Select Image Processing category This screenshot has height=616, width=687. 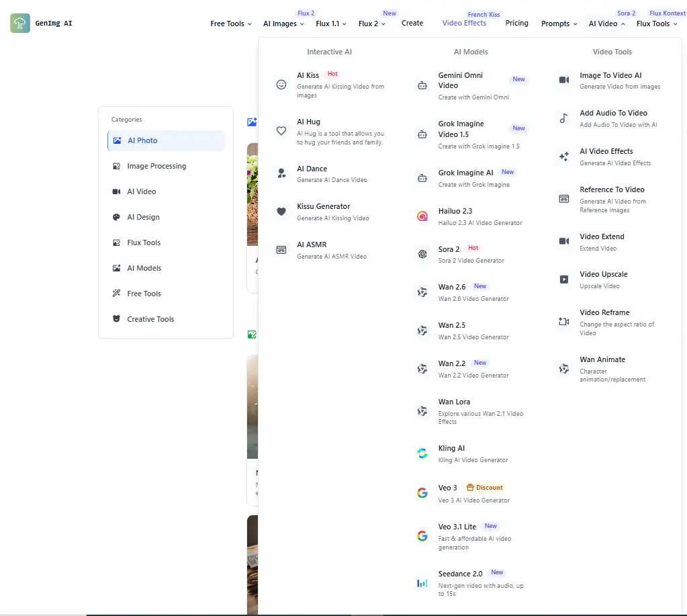(166, 166)
